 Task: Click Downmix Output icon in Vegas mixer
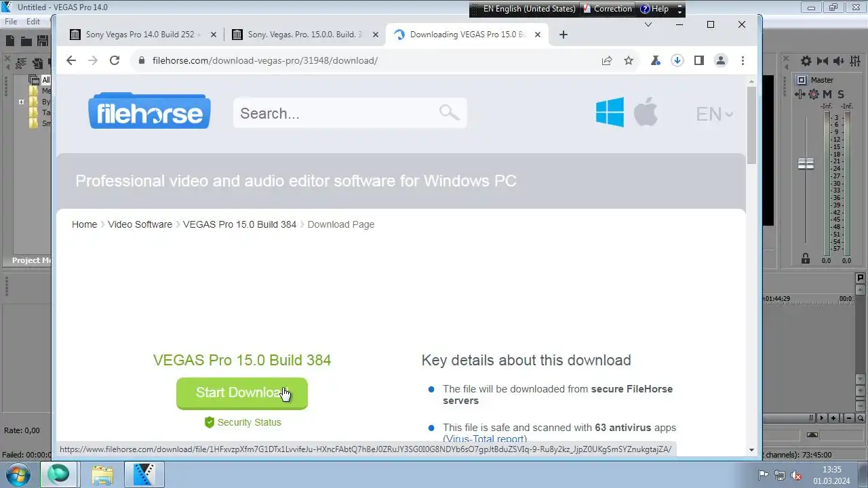[x=823, y=61]
